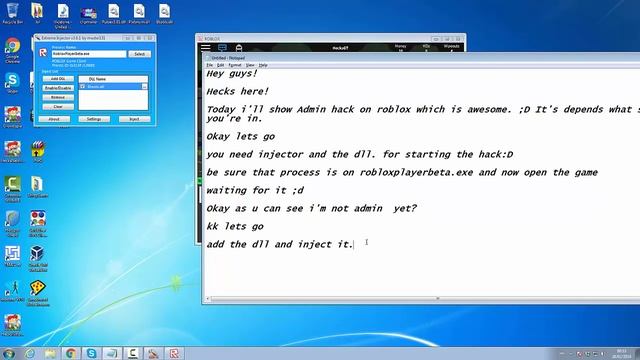The height and width of the screenshot is (360, 640).
Task: Open injector Settings
Action: [94, 119]
